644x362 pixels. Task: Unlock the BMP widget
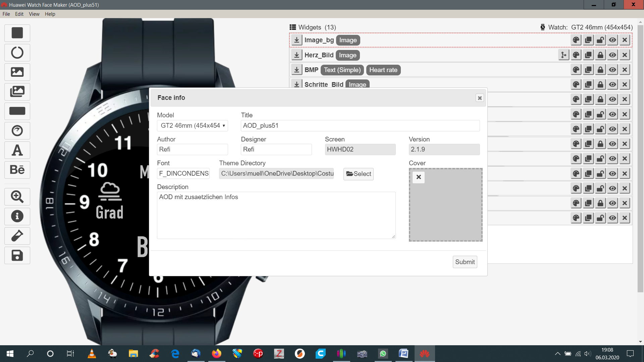(x=600, y=70)
